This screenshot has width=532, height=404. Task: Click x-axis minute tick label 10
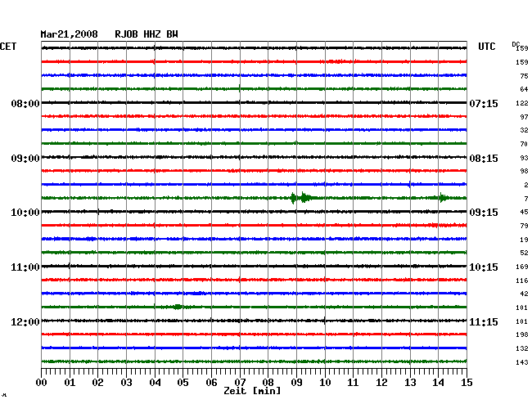(x=325, y=383)
